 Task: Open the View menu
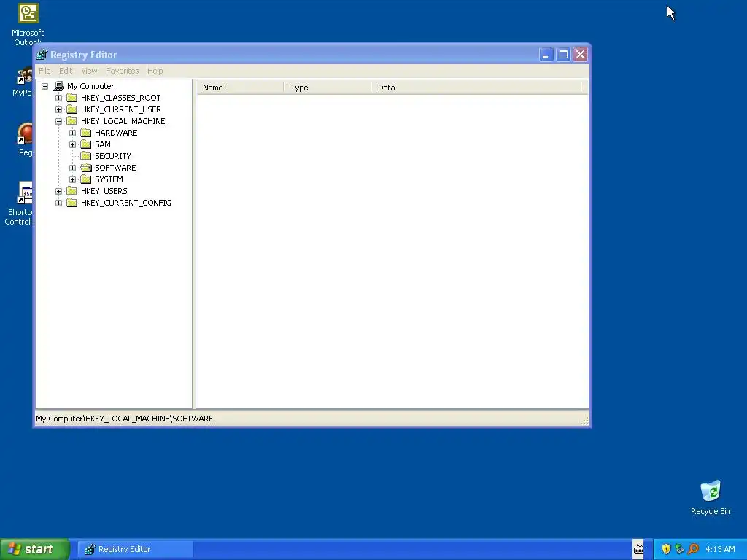[x=89, y=71]
